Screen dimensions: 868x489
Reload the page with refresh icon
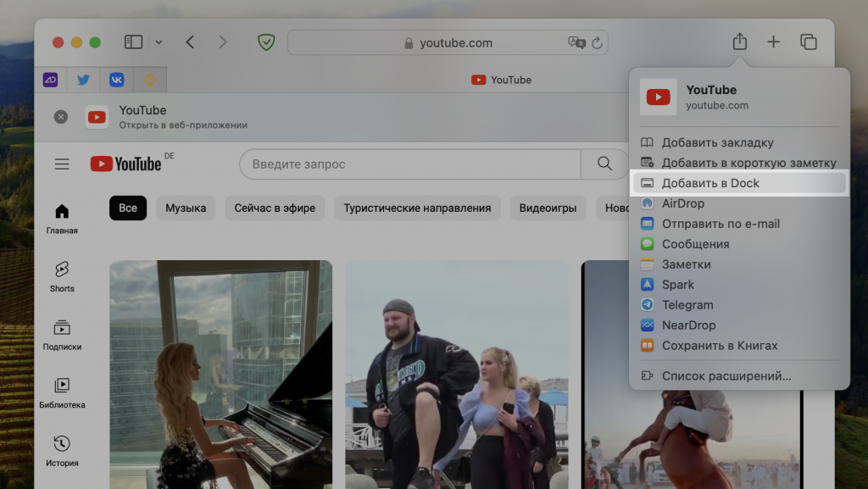tap(597, 42)
